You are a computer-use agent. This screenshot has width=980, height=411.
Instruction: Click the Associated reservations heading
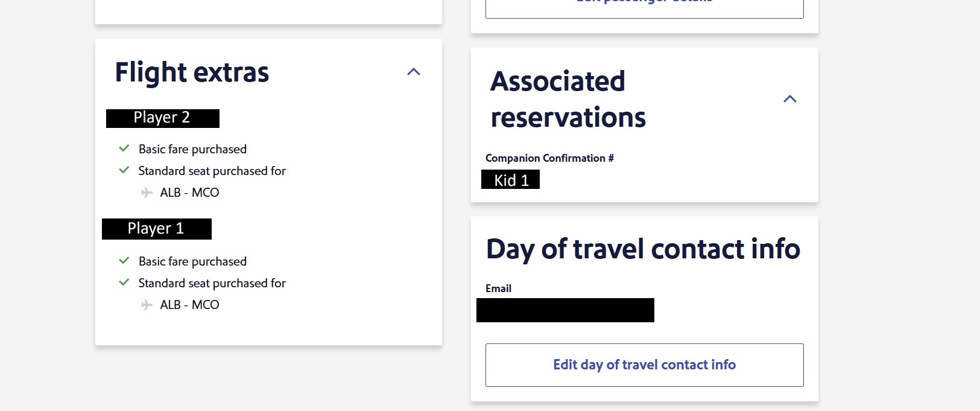[567, 99]
